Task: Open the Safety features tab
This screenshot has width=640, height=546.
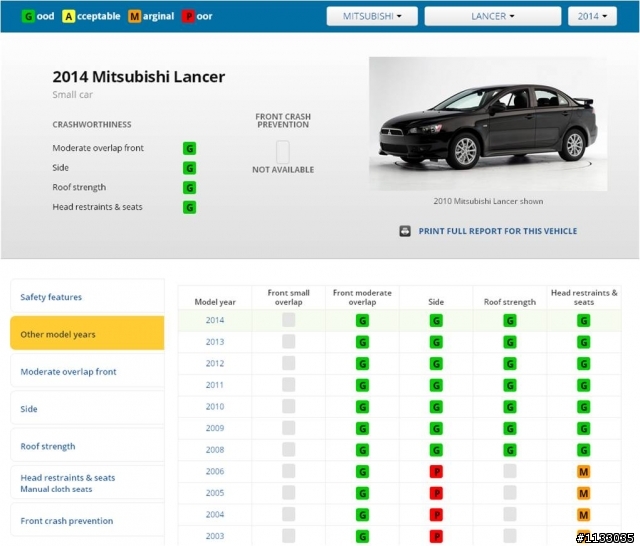Action: click(87, 297)
